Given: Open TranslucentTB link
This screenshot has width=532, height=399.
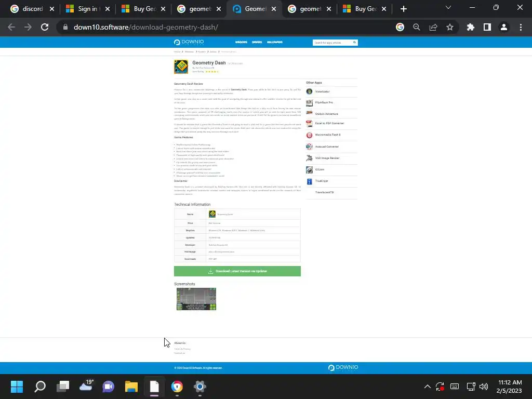Looking at the screenshot, I should pos(324,192).
